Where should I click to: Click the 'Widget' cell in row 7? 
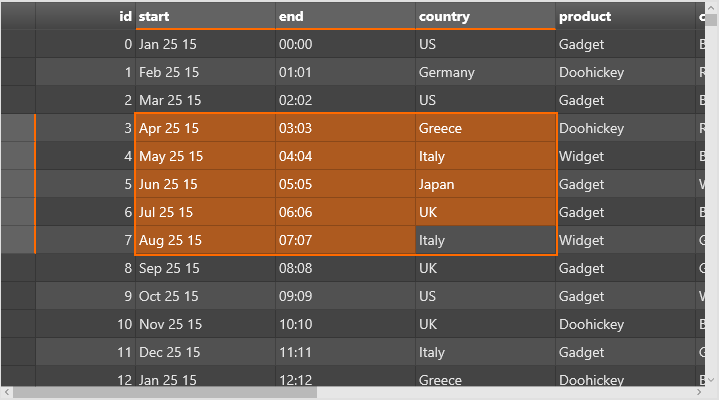625,240
